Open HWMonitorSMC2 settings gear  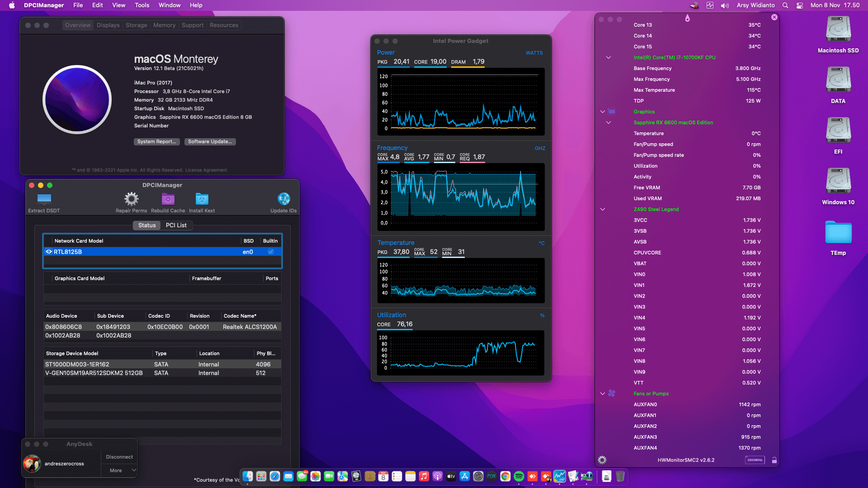coord(602,460)
